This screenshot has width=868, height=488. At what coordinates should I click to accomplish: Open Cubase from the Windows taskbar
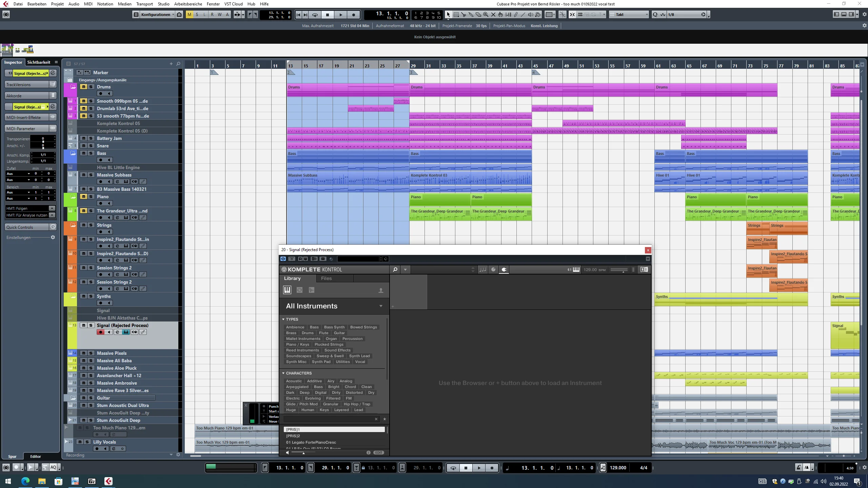pyautogui.click(x=108, y=481)
